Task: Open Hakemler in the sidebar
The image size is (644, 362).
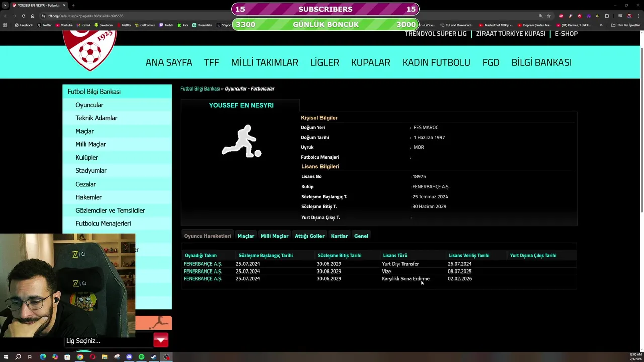Action: [88, 197]
